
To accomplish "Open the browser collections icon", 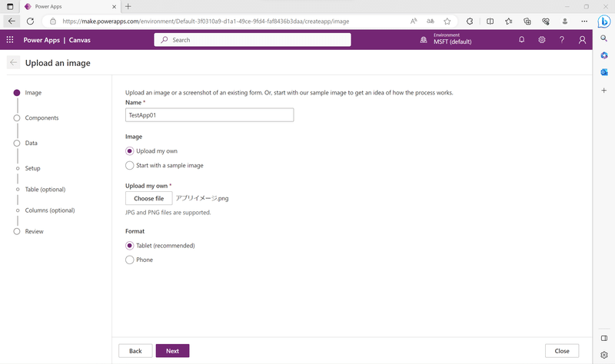I will (527, 22).
